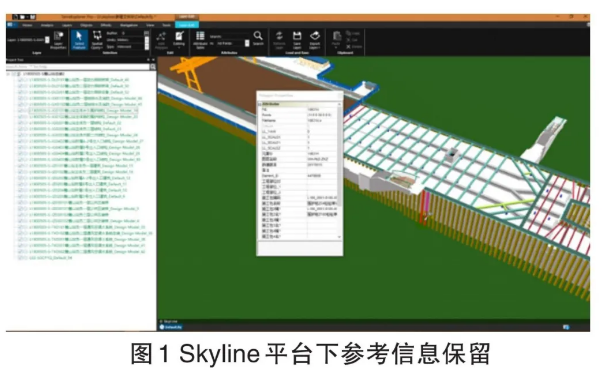Viewport: 602px width, 370px height.
Task: Toggle checkbox of highlighted Design Model_10 layer
Action: [x=20, y=110]
